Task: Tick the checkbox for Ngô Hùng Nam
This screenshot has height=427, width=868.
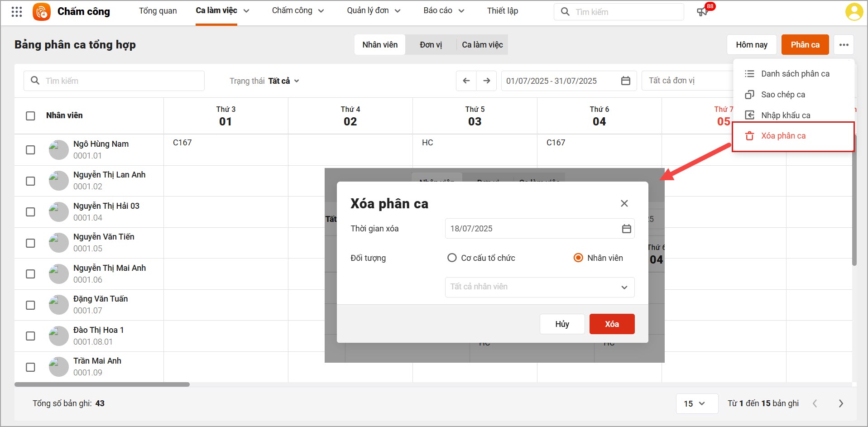Action: pos(30,150)
